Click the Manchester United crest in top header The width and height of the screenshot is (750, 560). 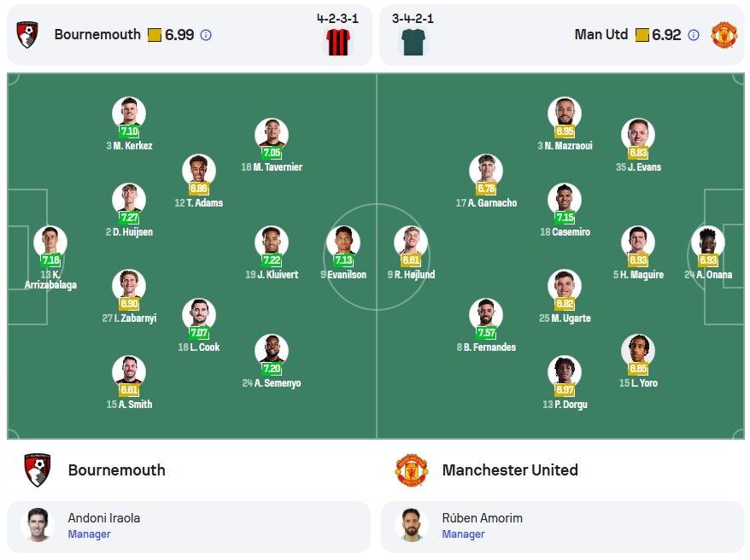tap(724, 34)
